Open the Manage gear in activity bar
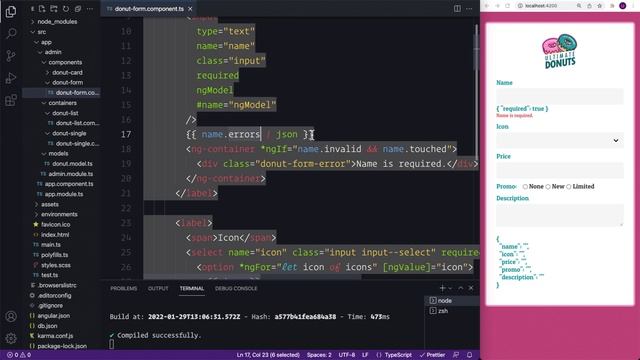Viewport: 640px width, 360px height. coord(11,338)
